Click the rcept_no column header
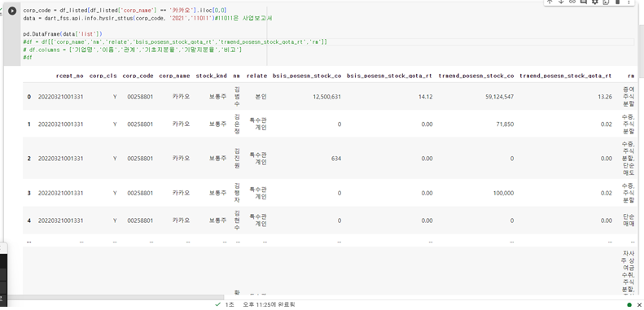The height and width of the screenshot is (310, 644). 70,76
